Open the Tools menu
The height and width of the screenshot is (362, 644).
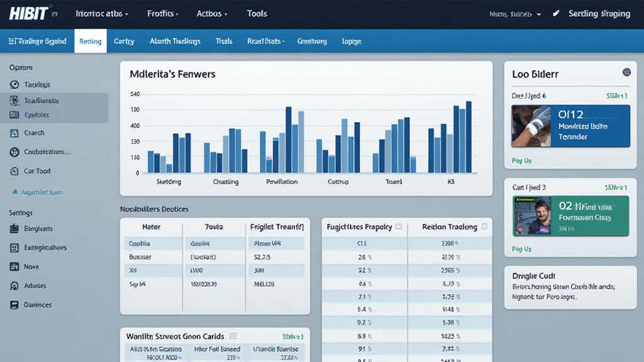pos(257,13)
